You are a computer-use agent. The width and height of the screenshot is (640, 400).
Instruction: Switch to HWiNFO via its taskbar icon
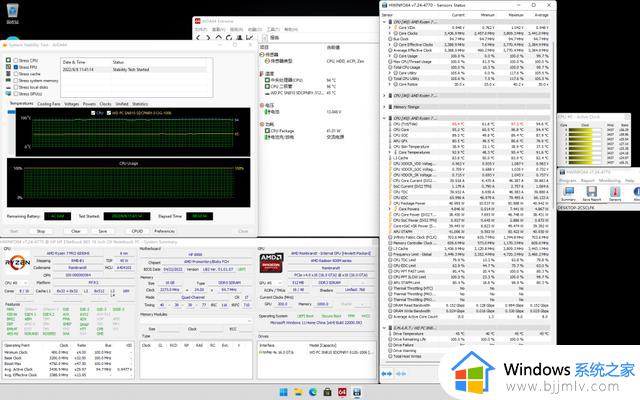coord(357,392)
